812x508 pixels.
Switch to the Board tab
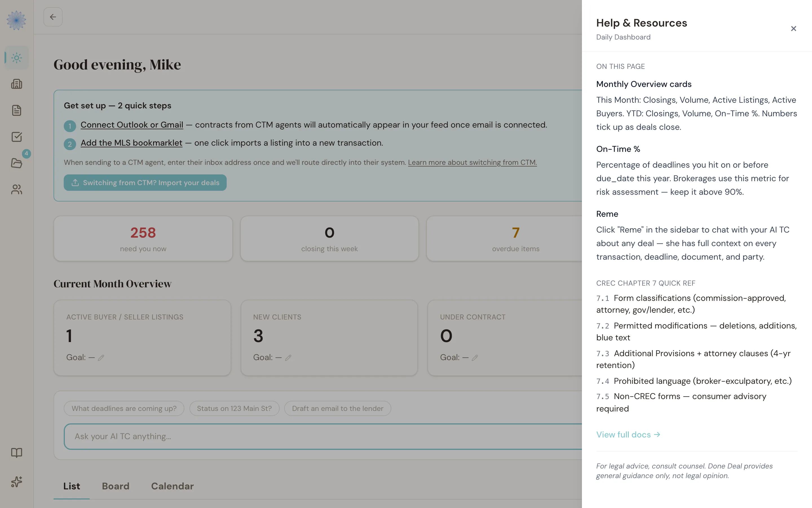[115, 486]
